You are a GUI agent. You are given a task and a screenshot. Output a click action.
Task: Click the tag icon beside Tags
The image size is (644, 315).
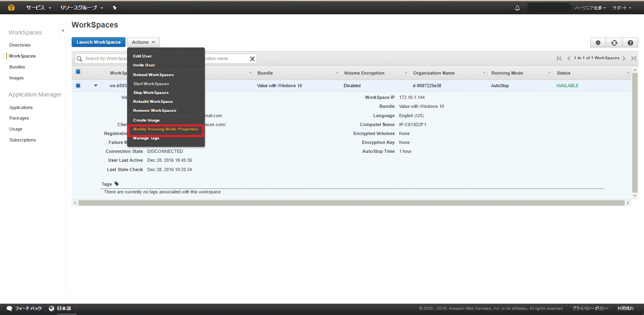pos(117,184)
